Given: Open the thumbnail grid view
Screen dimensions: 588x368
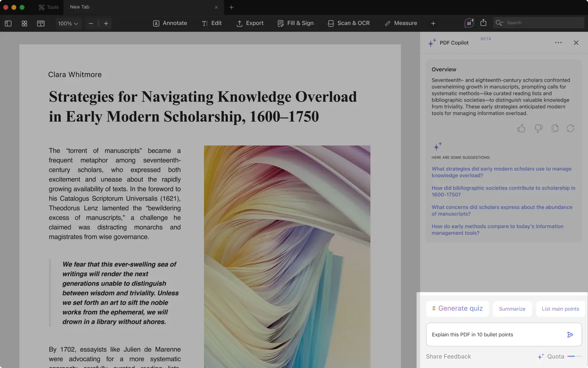Looking at the screenshot, I should point(24,24).
